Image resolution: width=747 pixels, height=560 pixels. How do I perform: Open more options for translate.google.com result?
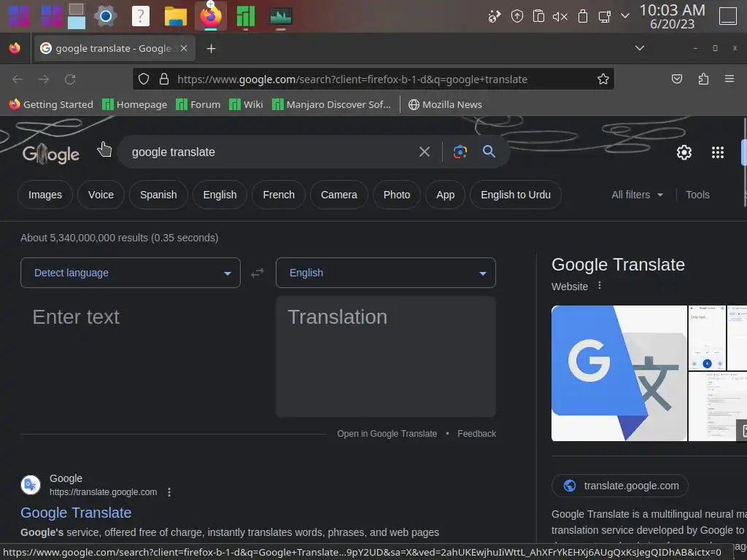pyautogui.click(x=169, y=492)
